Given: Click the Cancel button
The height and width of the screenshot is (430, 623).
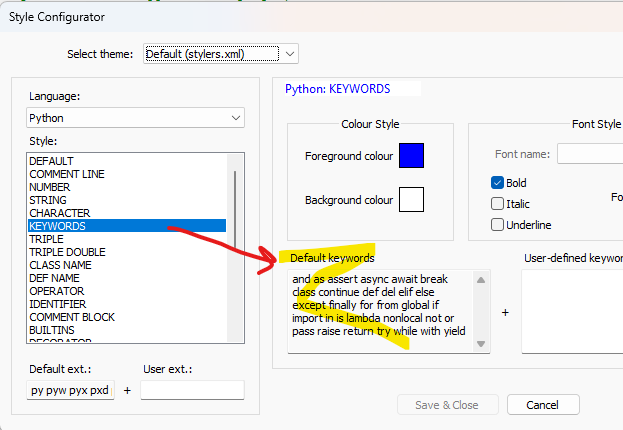Looking at the screenshot, I should 543,405.
